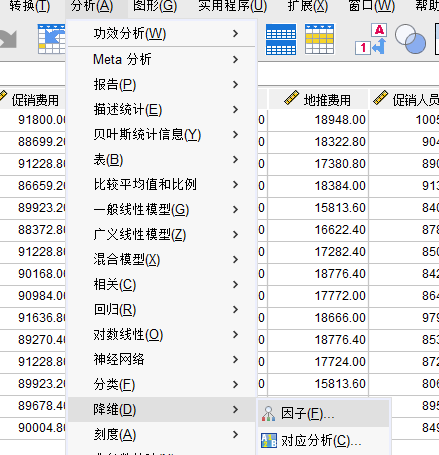The image size is (439, 455).
Task: Expand the 比较平均值和比例 submenu
Action: tap(162, 185)
